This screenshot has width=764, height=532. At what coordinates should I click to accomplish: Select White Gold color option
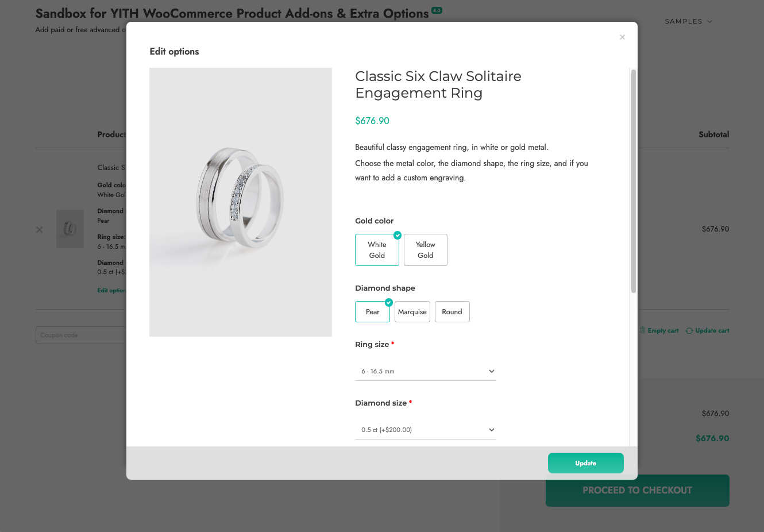click(377, 250)
